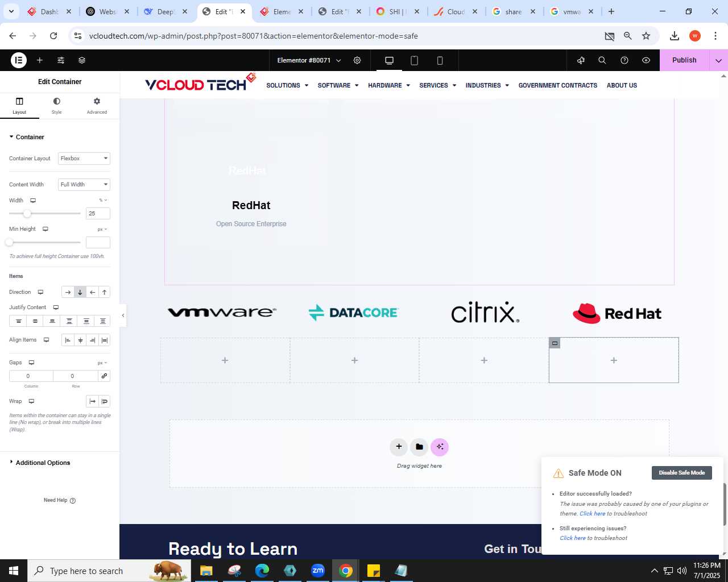The height and width of the screenshot is (582, 728).
Task: Open the Content Width dropdown
Action: click(x=84, y=185)
